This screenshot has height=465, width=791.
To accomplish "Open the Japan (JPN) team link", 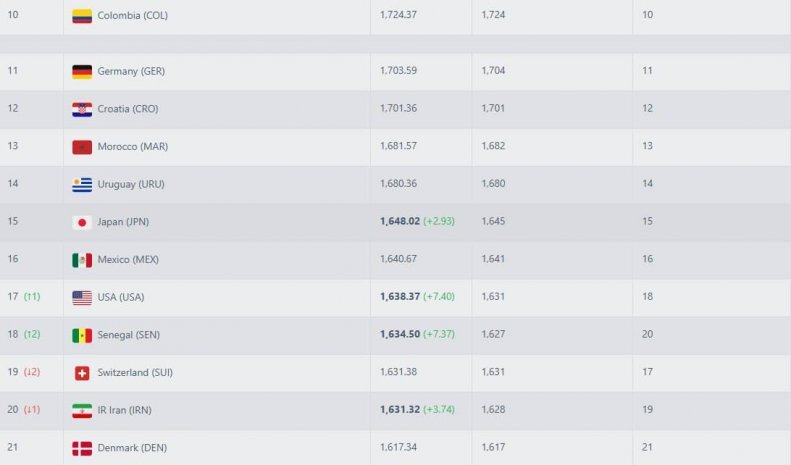I will (x=123, y=222).
